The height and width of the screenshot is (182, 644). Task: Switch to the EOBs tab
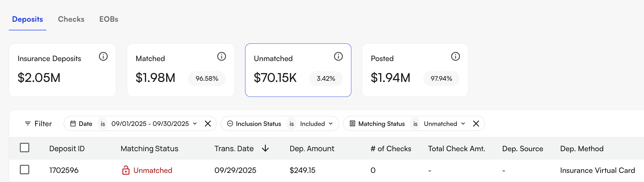tap(109, 19)
